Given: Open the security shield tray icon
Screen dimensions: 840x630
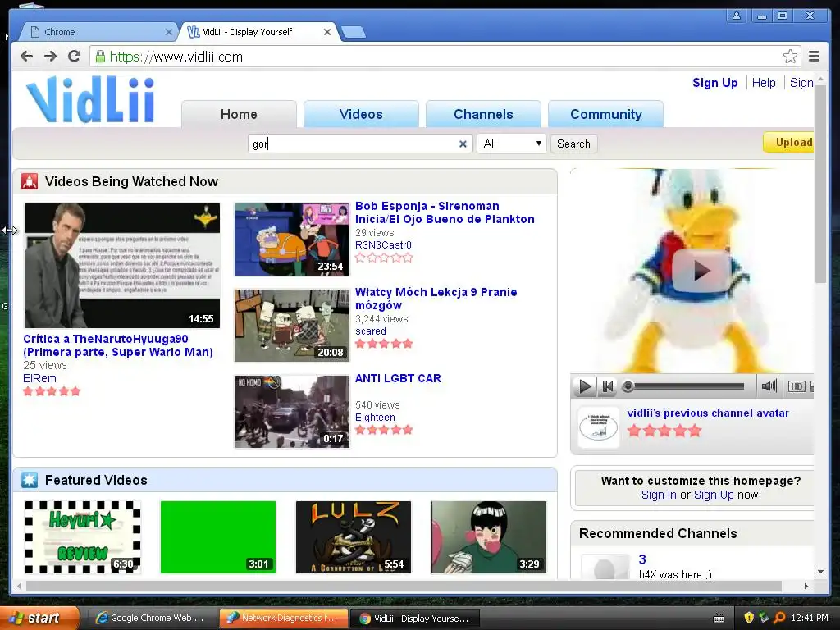Looking at the screenshot, I should tap(749, 618).
